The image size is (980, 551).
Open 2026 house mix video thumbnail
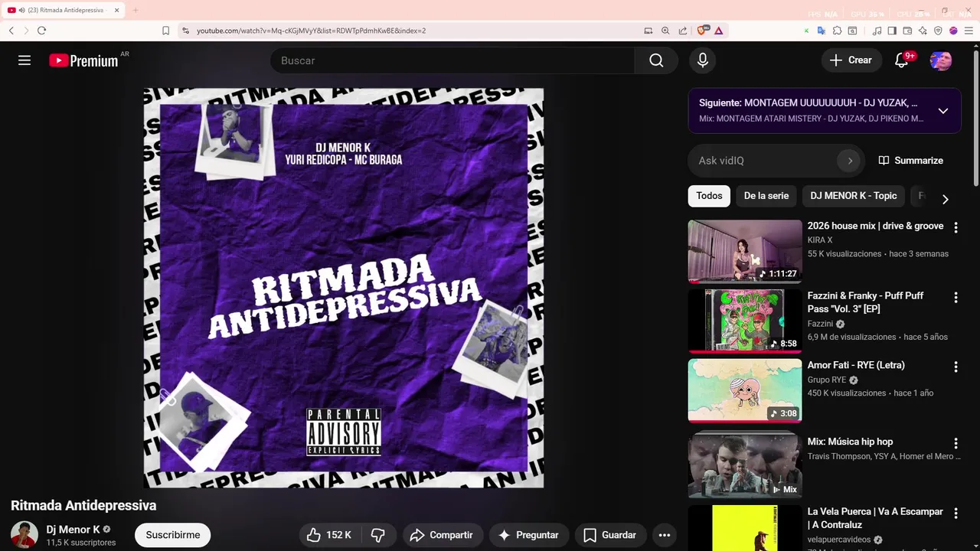[x=745, y=251]
